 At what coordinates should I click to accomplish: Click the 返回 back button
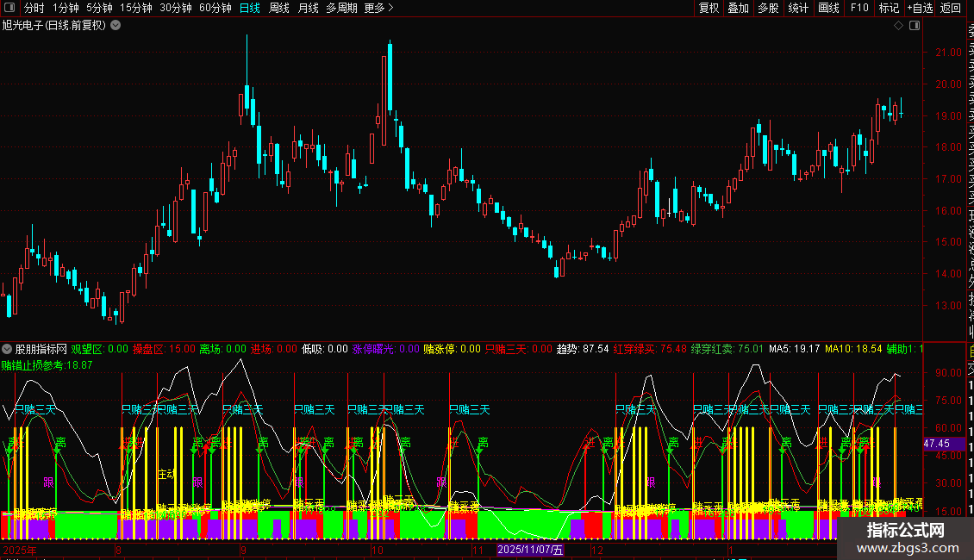coord(951,8)
